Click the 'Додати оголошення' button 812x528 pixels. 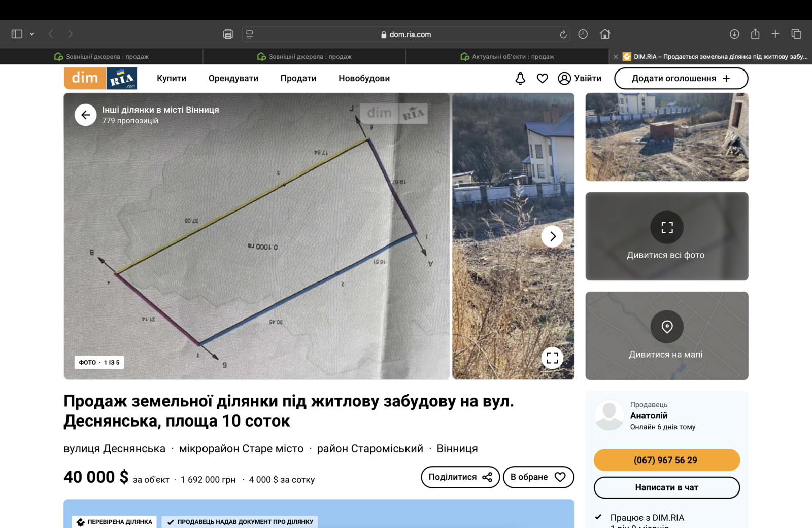[x=681, y=78]
